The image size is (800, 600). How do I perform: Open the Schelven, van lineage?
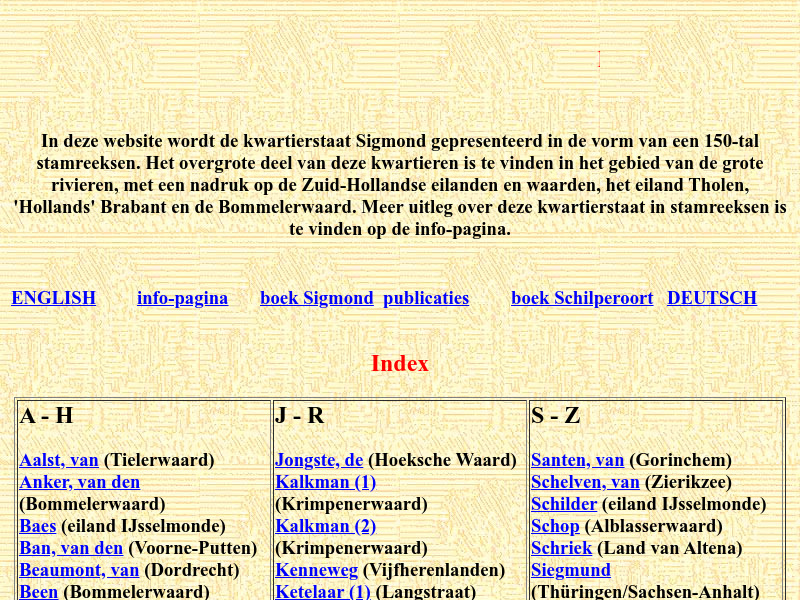pyautogui.click(x=586, y=482)
